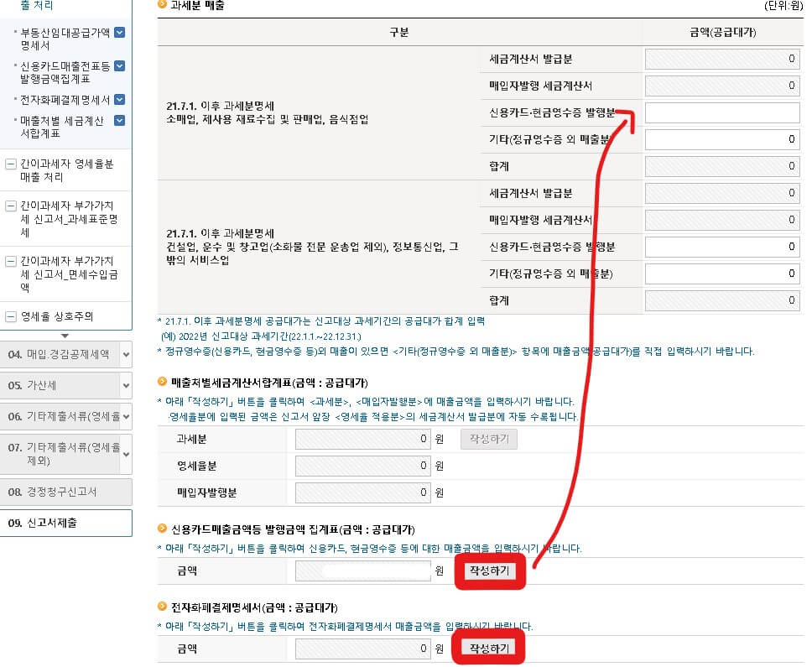The width and height of the screenshot is (812, 667).
Task: Click 작성하기 for 전자화폐결제명세서
Action: pos(490,647)
